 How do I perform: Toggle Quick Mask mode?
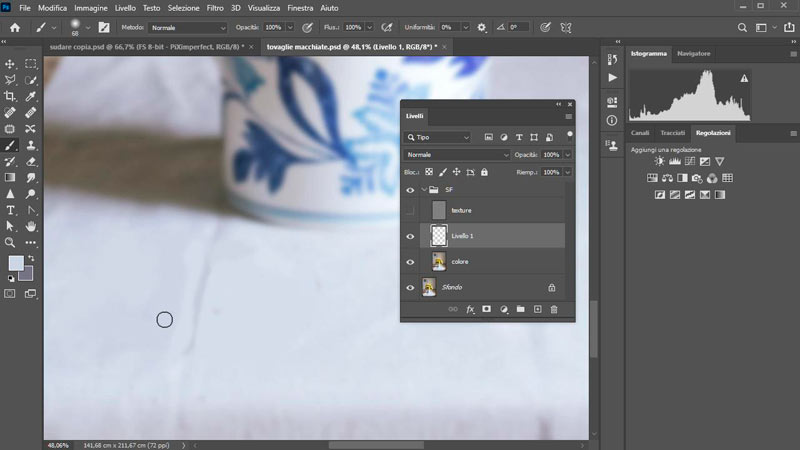click(10, 294)
